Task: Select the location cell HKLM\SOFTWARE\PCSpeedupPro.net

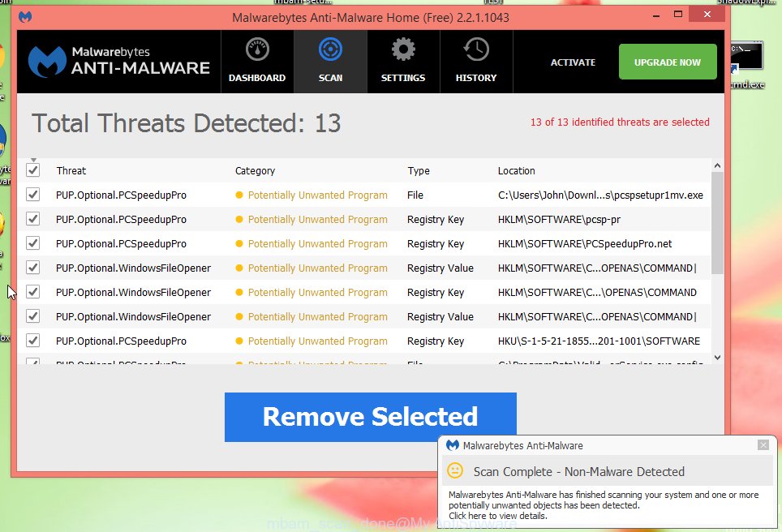Action: pos(585,244)
